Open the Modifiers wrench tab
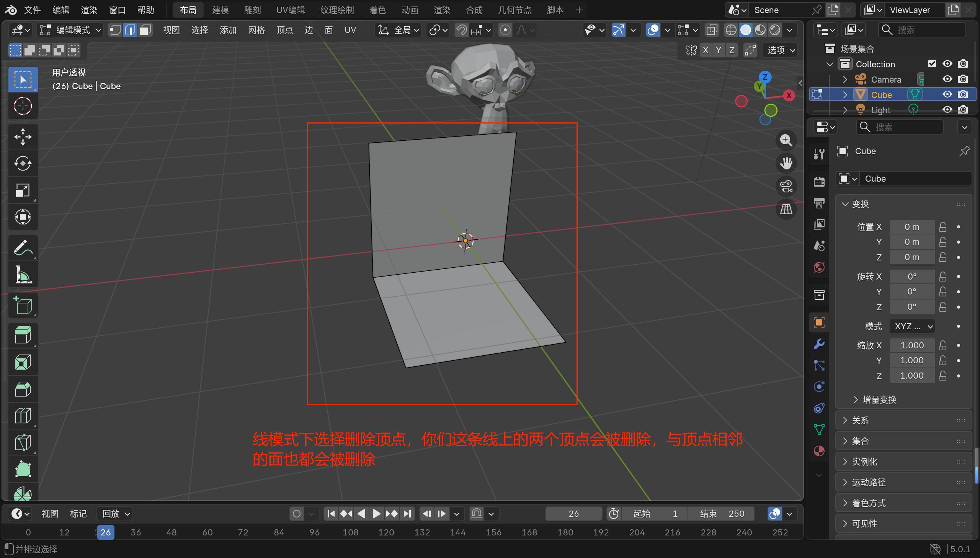Viewport: 980px width, 558px height. click(x=819, y=344)
